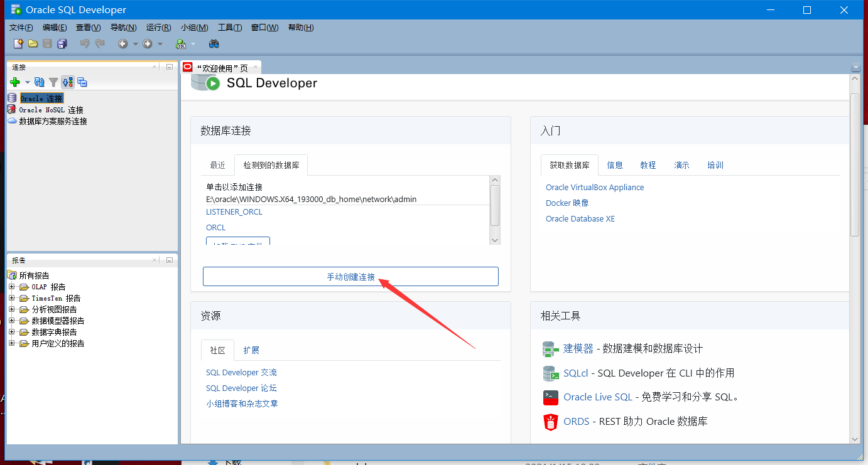Open the 导航(N) menu
This screenshot has height=465, width=868.
tap(123, 28)
